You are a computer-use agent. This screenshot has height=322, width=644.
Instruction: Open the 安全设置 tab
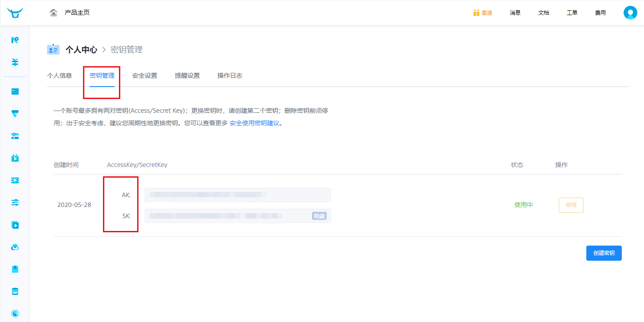[x=145, y=76]
